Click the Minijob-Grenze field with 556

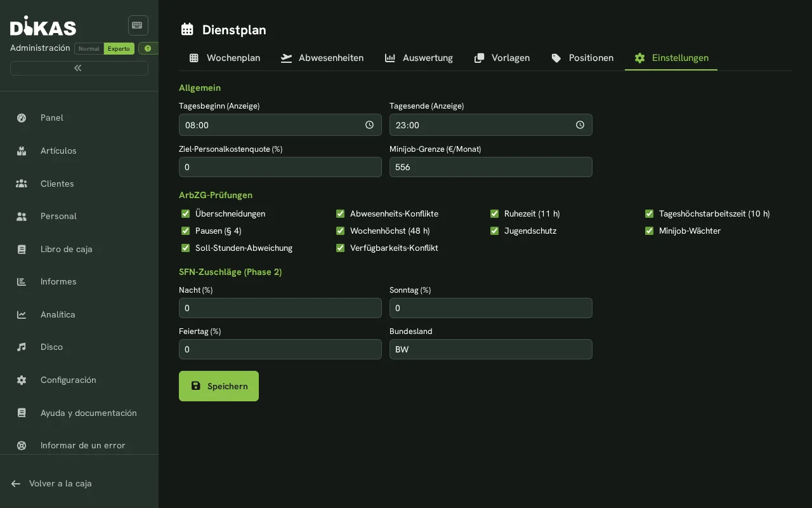point(491,167)
